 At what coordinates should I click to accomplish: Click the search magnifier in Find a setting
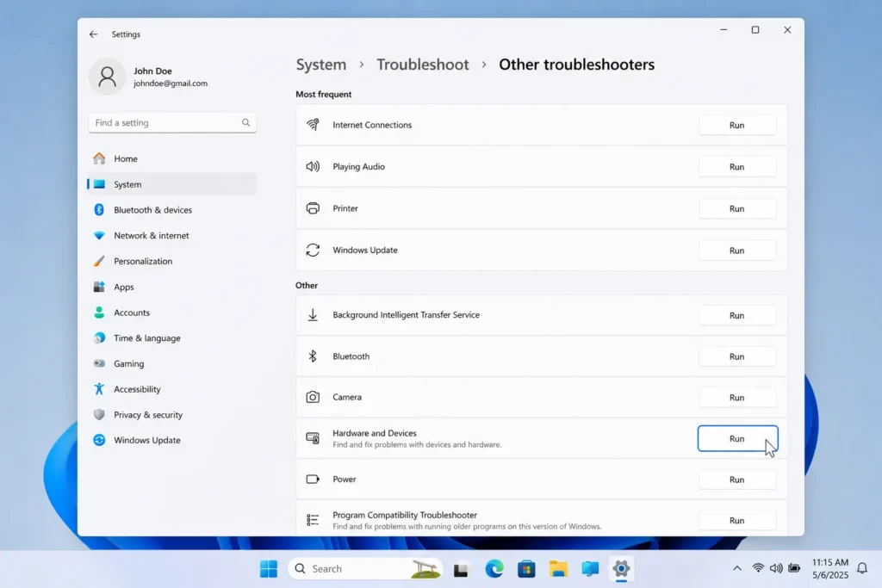[245, 122]
